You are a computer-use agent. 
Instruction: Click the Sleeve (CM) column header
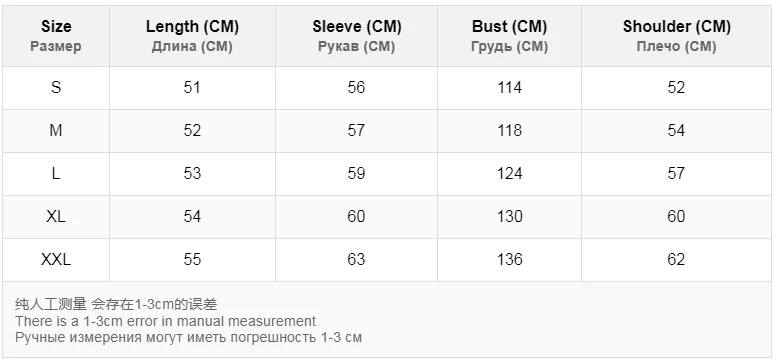click(x=356, y=36)
